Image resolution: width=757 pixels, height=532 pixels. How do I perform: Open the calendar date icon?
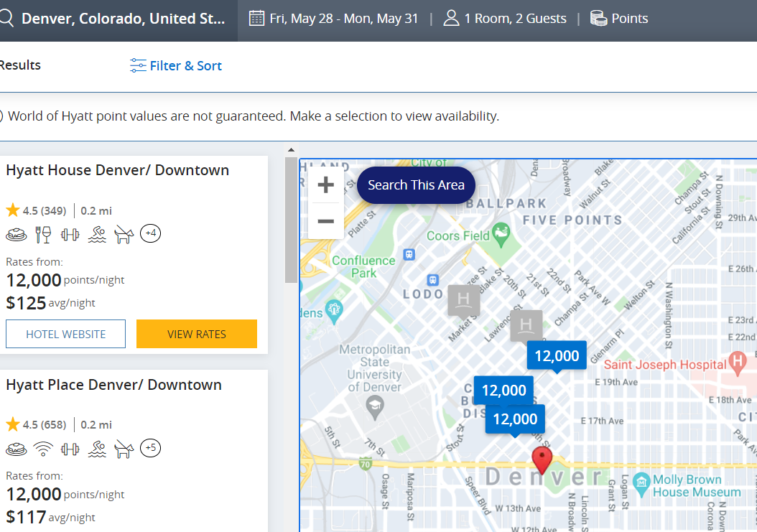click(x=256, y=19)
